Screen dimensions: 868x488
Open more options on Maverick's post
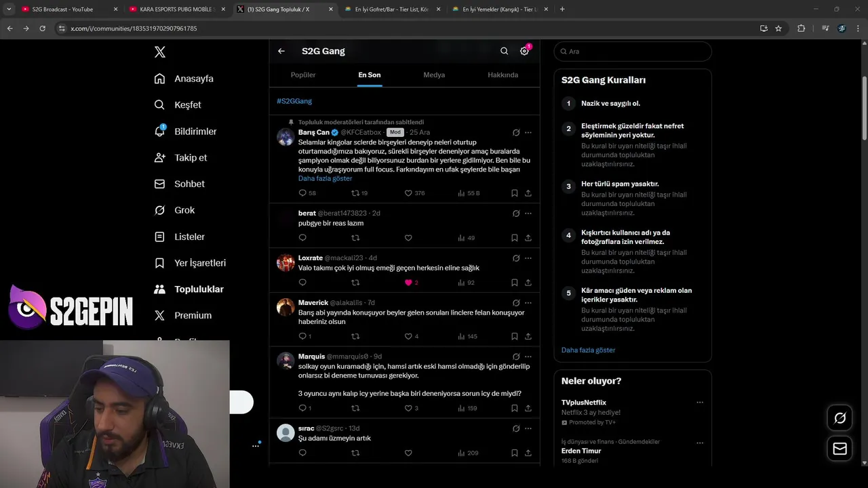point(528,303)
